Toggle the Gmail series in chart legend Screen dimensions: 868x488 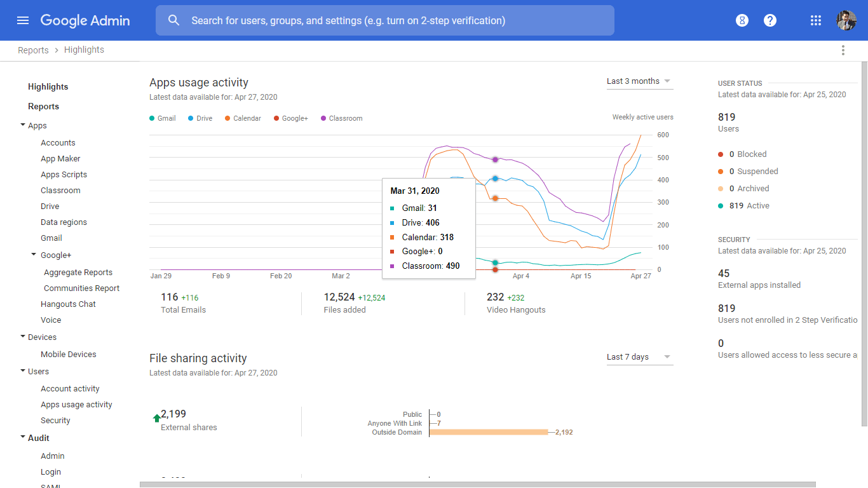coord(163,118)
